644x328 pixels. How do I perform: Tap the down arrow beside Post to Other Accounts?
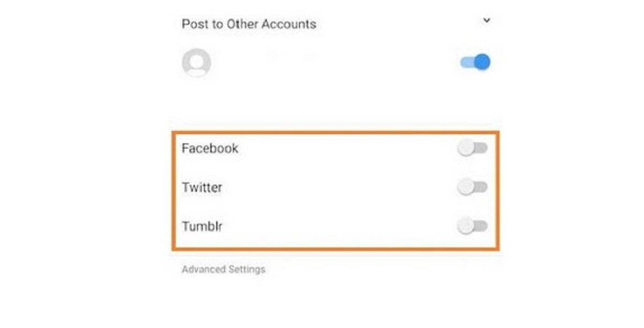coord(487,21)
